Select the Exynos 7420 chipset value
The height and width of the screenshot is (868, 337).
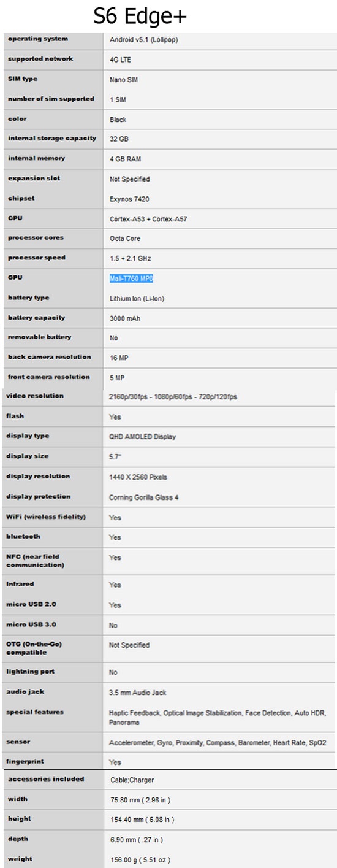pos(129,199)
